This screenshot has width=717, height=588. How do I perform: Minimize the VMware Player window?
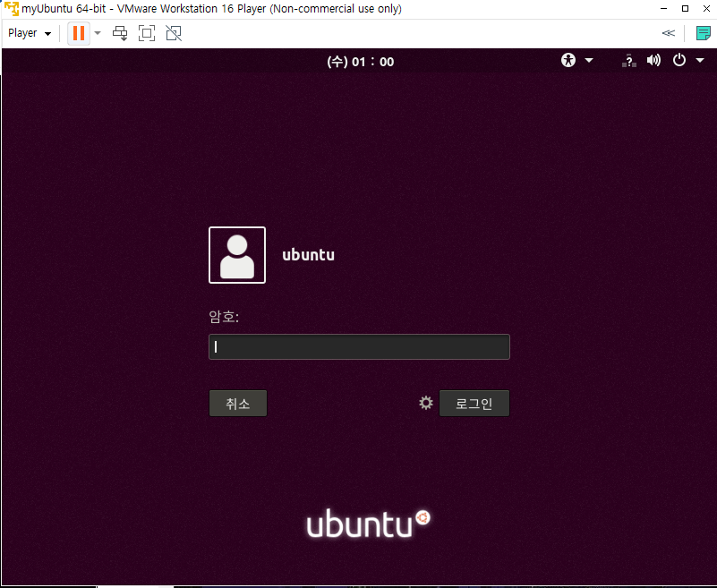(x=664, y=9)
